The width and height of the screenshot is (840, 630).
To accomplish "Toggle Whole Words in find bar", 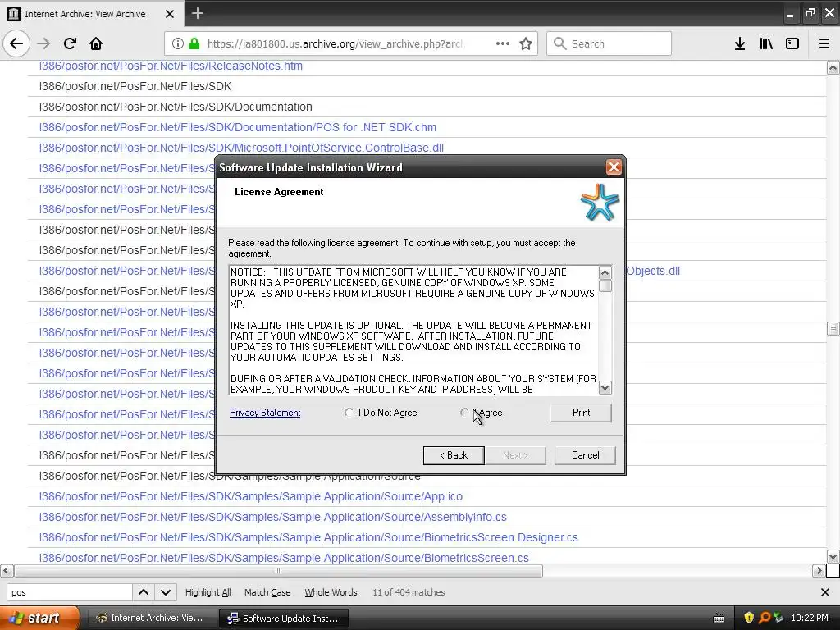I will [331, 592].
